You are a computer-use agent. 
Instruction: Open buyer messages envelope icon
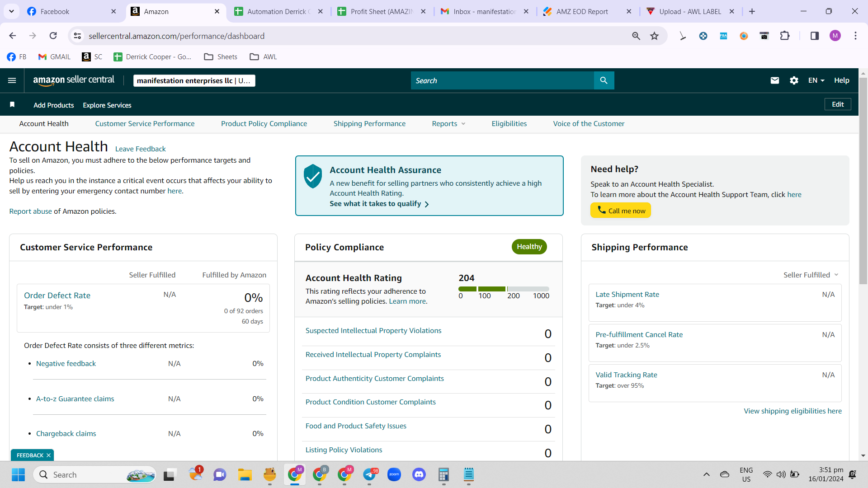pyautogui.click(x=775, y=80)
